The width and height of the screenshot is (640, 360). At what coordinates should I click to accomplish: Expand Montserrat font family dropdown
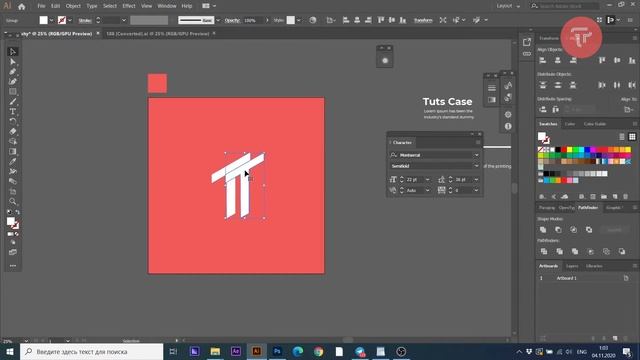pos(476,155)
